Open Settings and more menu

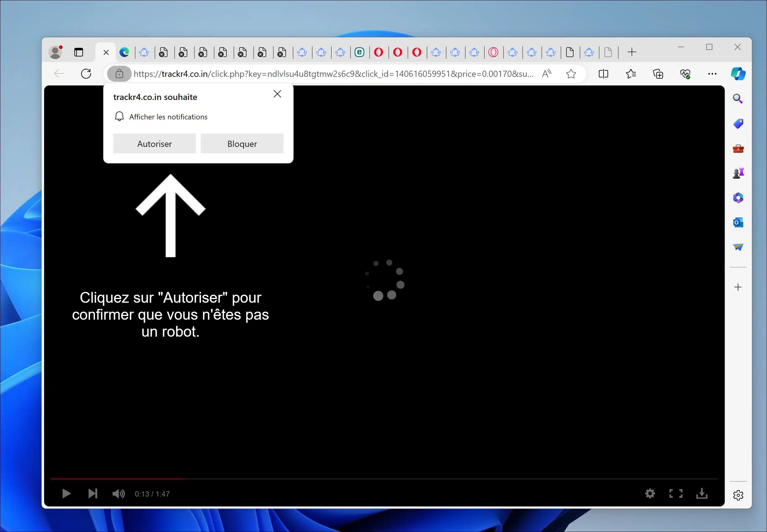pyautogui.click(x=712, y=74)
